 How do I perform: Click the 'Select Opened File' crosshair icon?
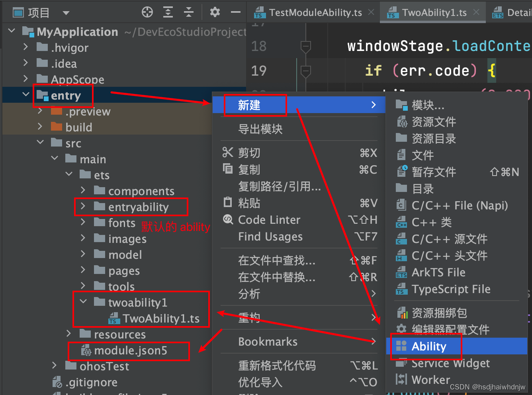pos(147,12)
